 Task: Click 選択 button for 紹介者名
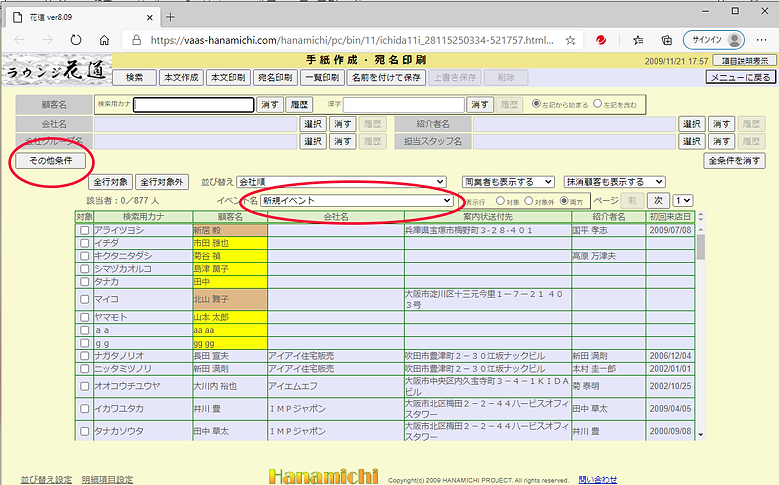(x=692, y=124)
